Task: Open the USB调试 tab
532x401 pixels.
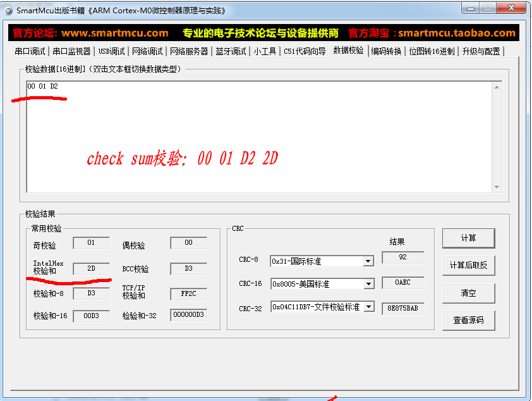Action: pyautogui.click(x=112, y=51)
